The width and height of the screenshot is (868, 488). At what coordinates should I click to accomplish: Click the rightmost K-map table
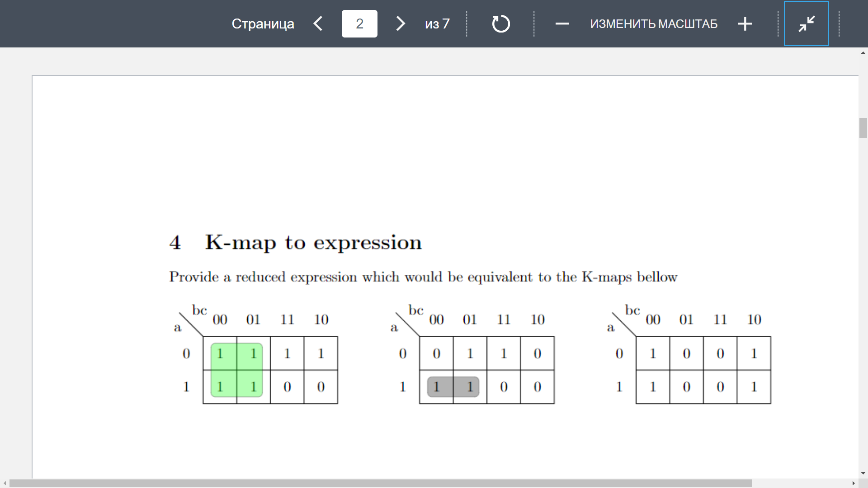(703, 371)
